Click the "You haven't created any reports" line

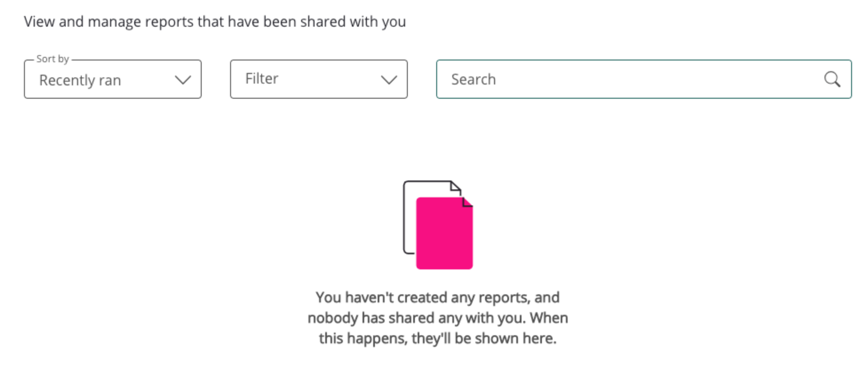point(438,297)
